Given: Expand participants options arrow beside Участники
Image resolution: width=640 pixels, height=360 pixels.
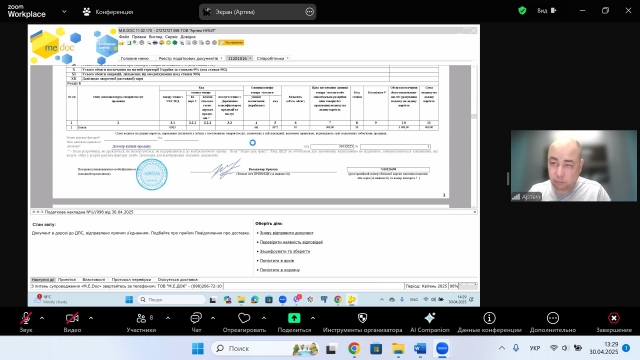Looking at the screenshot, I should click(x=168, y=318).
